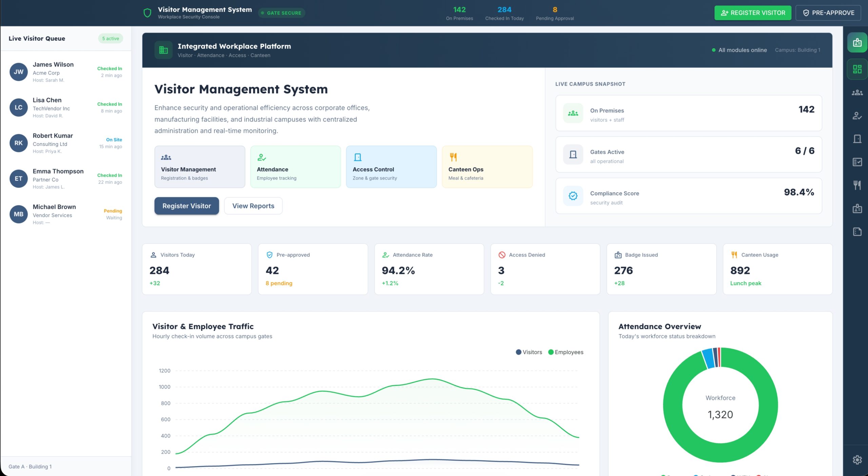Click the blue Register Visitor button
This screenshot has width=868, height=476.
click(186, 206)
